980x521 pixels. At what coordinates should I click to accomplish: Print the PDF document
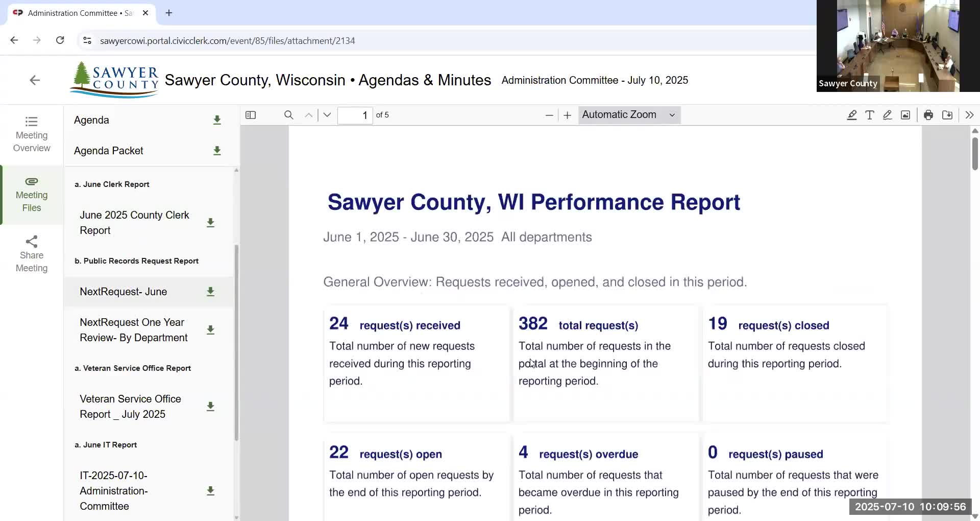928,115
